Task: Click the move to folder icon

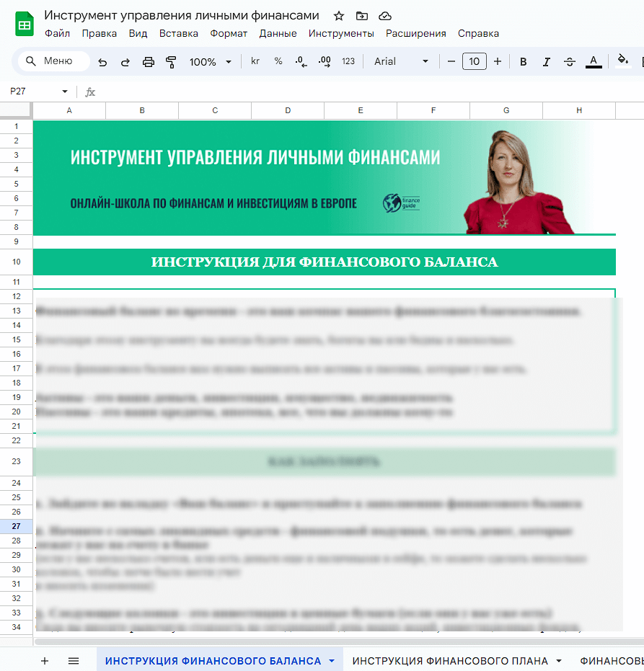Action: [362, 16]
